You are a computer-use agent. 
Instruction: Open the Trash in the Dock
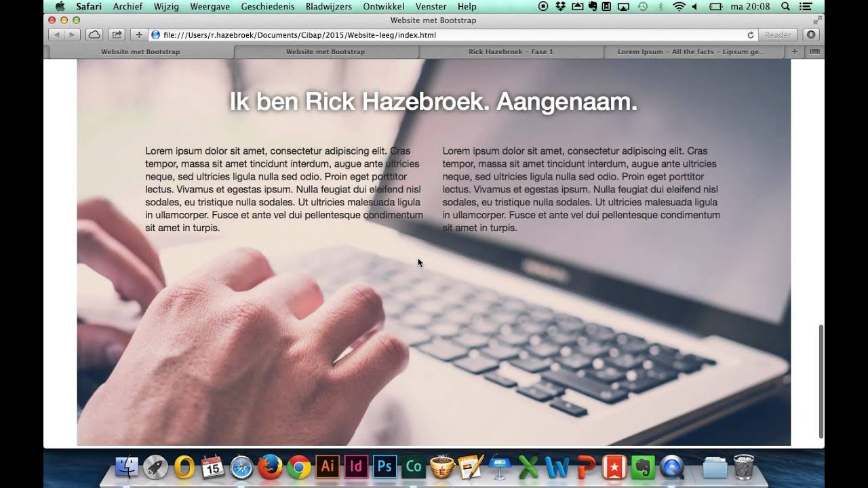coord(744,466)
